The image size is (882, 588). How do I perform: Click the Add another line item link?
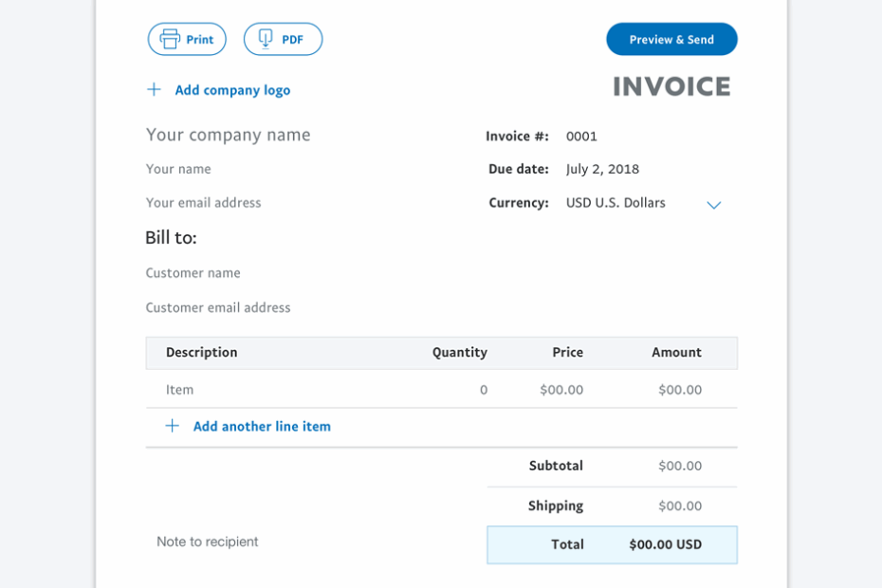262,426
